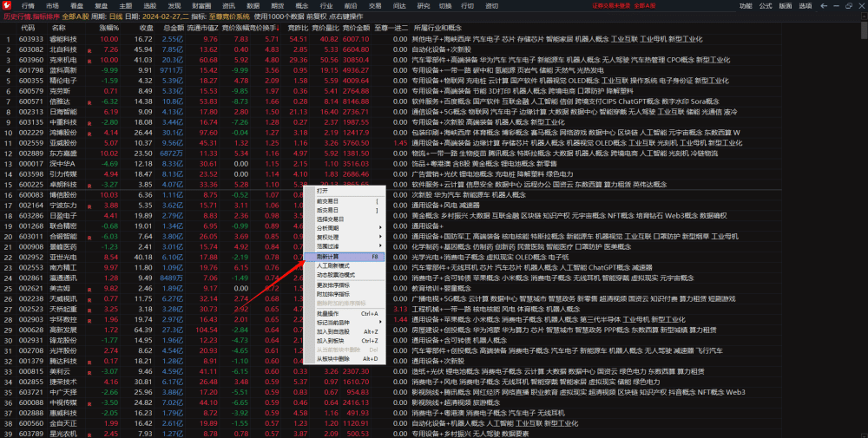Open the 版面 menu at top right
The width and height of the screenshot is (868, 438).
click(x=786, y=6)
